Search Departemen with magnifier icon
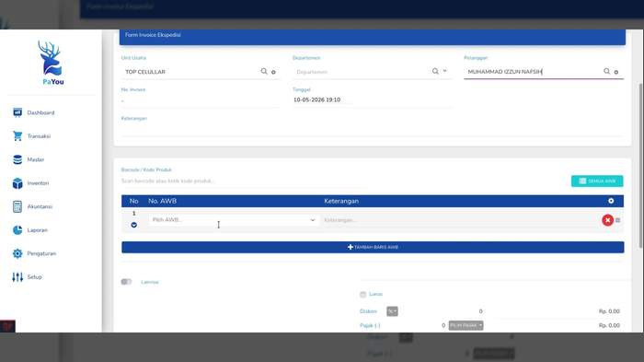Image resolution: width=644 pixels, height=362 pixels. [435, 72]
